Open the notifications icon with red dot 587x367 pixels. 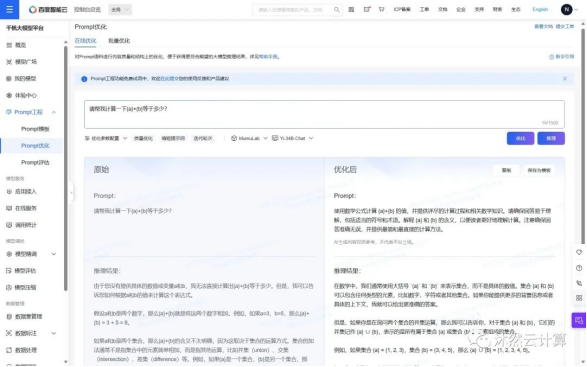tap(367, 9)
